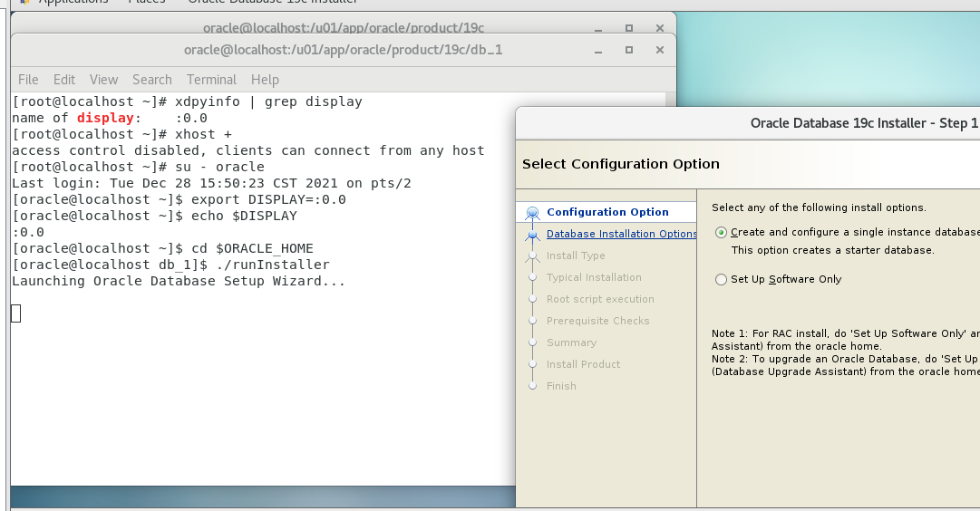Open the Terminal menu
This screenshot has height=511, width=980.
tap(211, 80)
